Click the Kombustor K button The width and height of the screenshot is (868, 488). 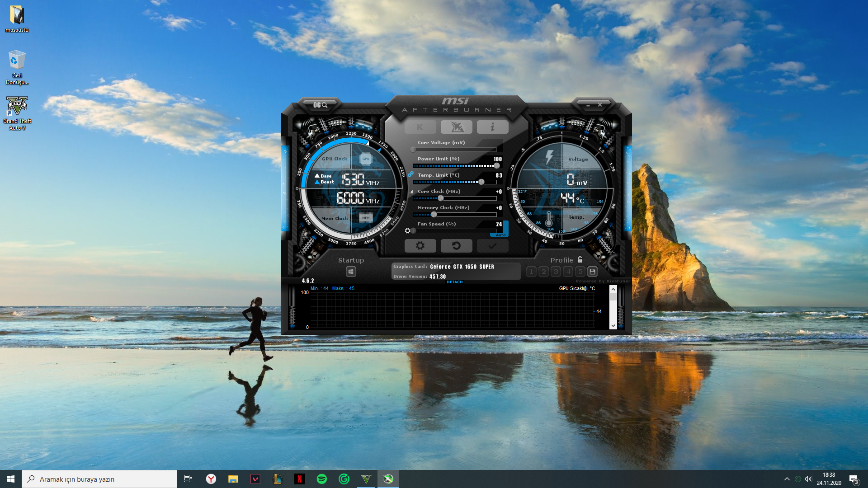pos(420,127)
